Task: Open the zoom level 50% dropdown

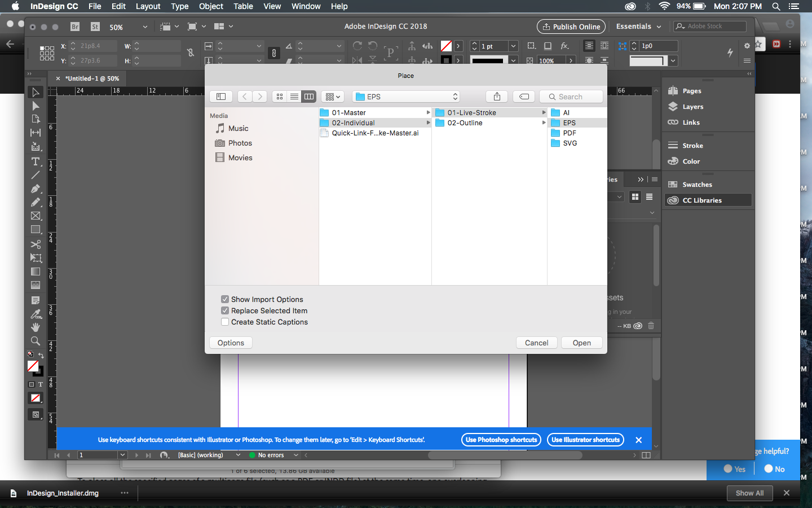Action: tap(145, 27)
